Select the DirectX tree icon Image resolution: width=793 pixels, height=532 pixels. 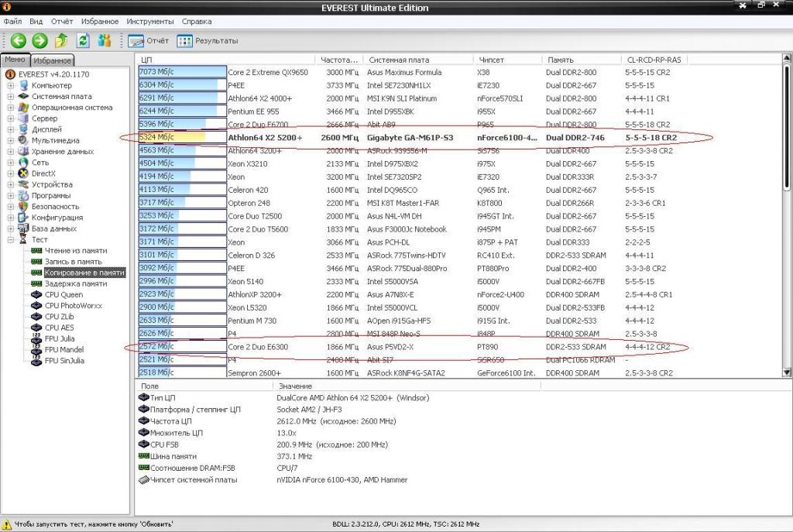pyautogui.click(x=24, y=173)
